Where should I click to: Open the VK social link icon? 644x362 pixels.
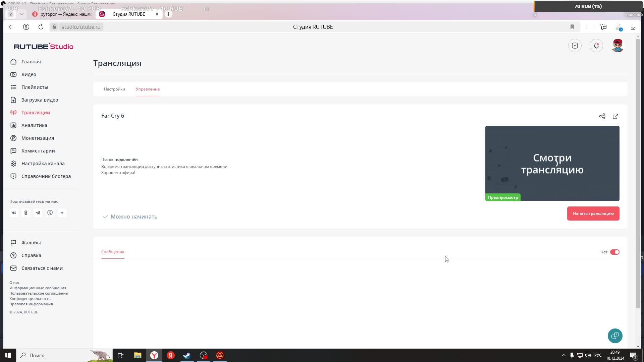[14, 213]
